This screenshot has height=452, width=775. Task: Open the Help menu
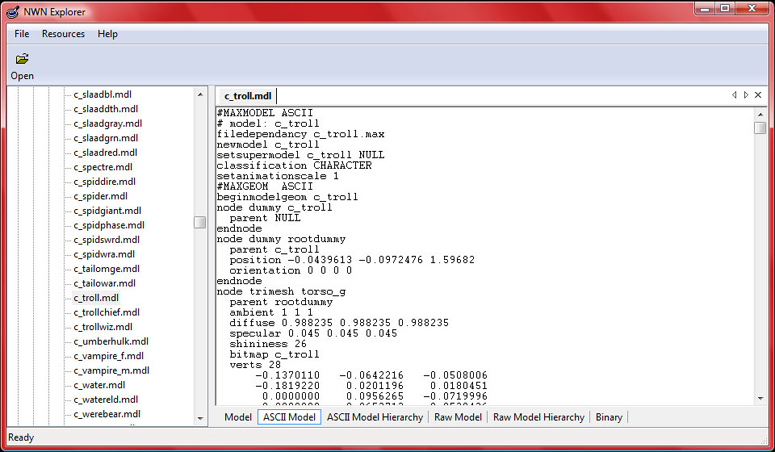tap(107, 34)
